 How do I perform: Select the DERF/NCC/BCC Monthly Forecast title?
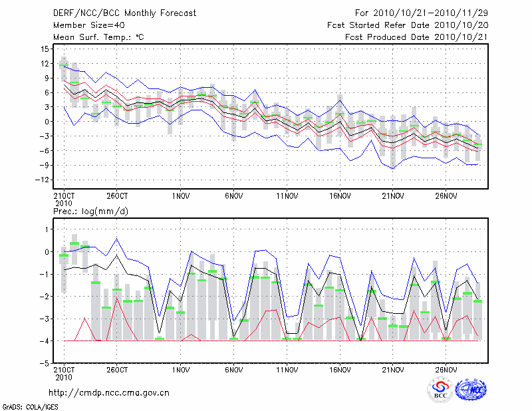124,13
